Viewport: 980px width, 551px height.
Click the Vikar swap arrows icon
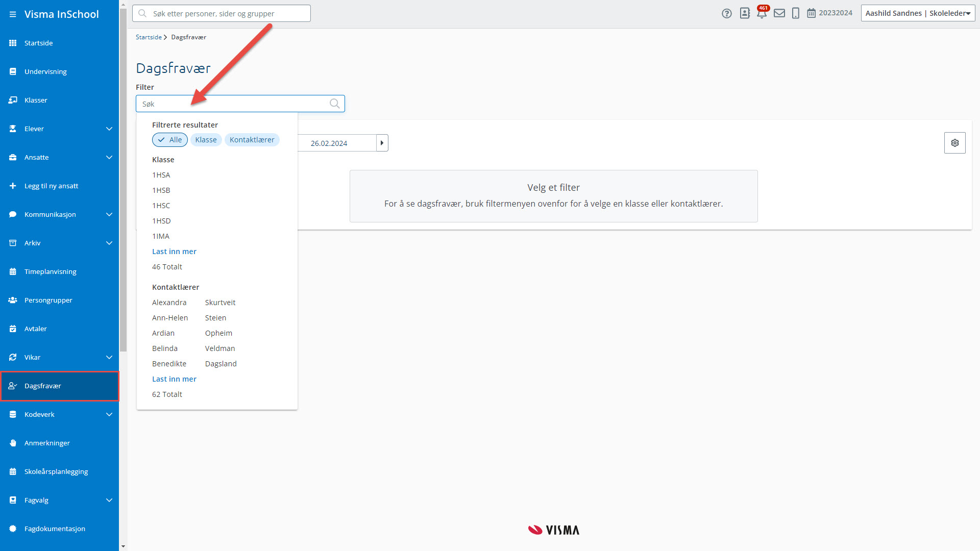point(13,357)
